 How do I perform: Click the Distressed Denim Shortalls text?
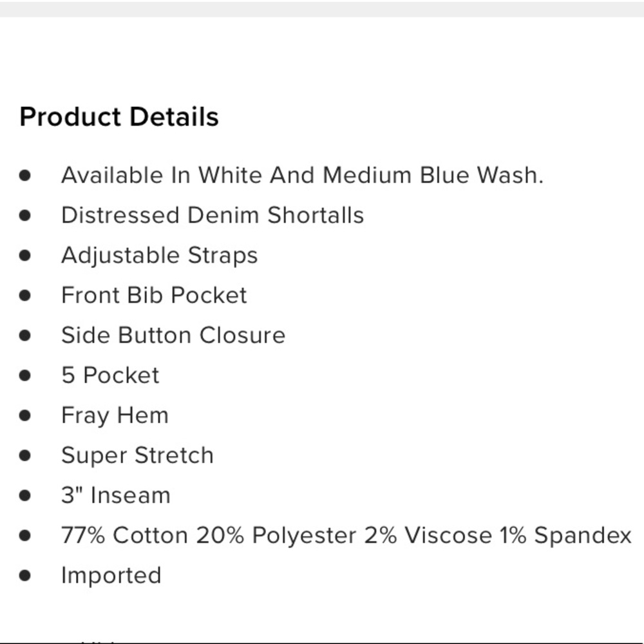point(213,215)
